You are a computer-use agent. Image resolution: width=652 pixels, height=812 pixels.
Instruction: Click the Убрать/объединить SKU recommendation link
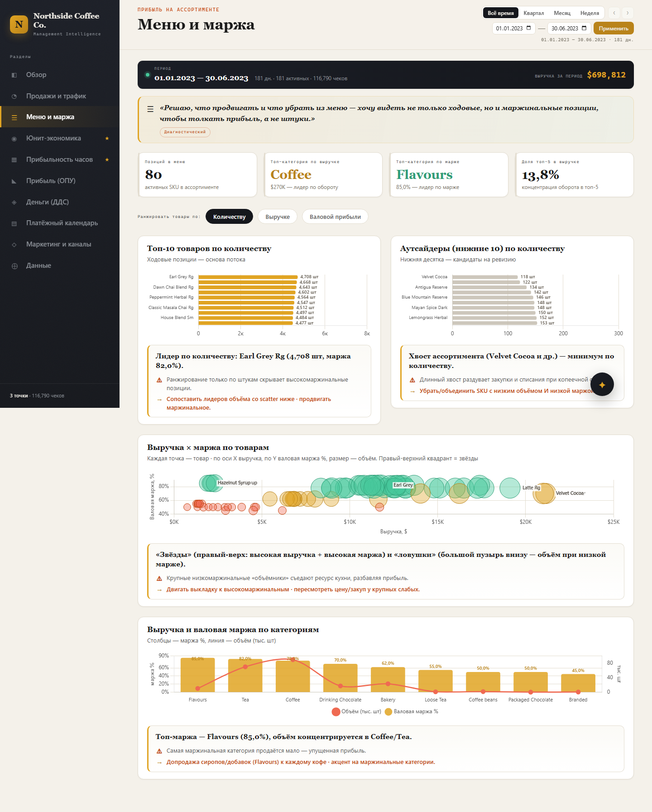tap(506, 391)
